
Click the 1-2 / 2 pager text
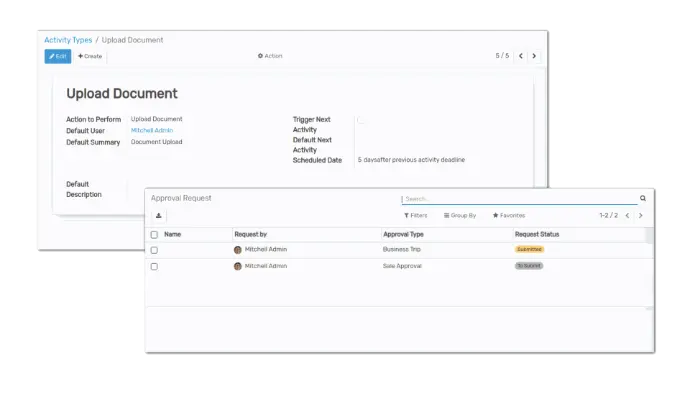[609, 216]
